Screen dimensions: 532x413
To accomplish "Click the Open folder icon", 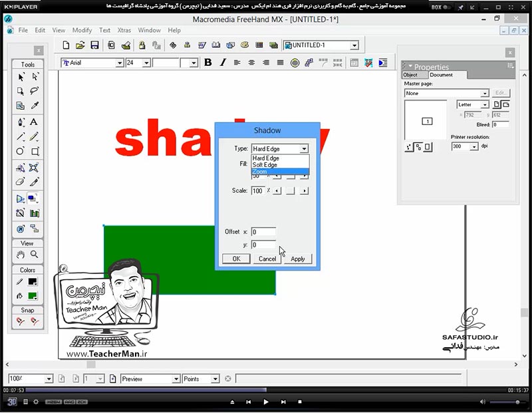I will (x=80, y=45).
